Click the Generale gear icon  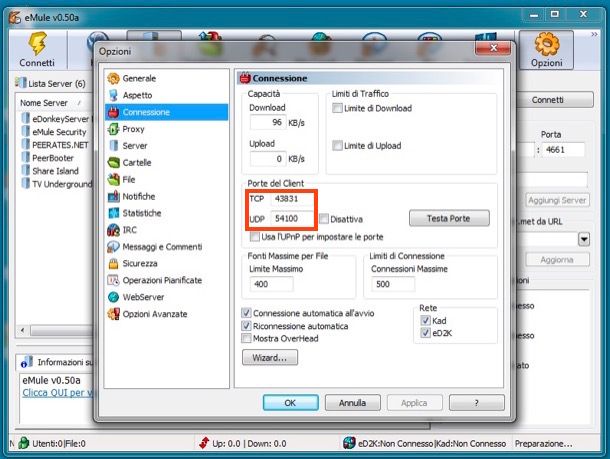pyautogui.click(x=113, y=78)
